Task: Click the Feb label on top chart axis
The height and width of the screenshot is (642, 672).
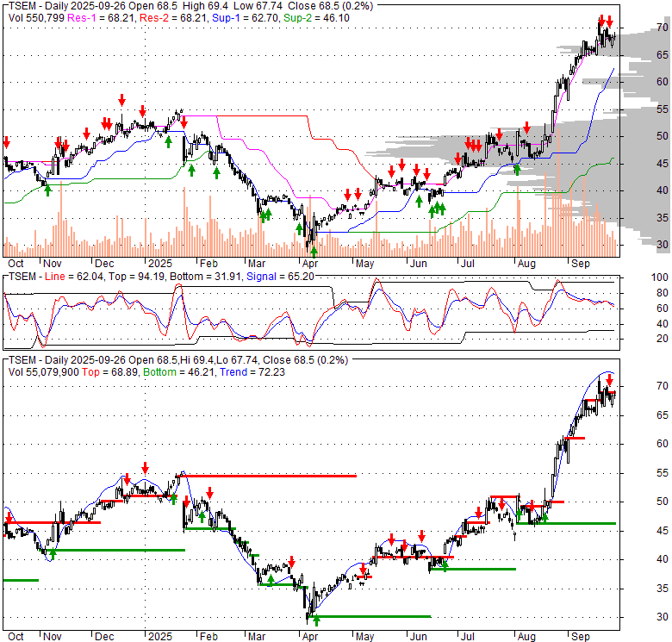Action: [x=208, y=264]
